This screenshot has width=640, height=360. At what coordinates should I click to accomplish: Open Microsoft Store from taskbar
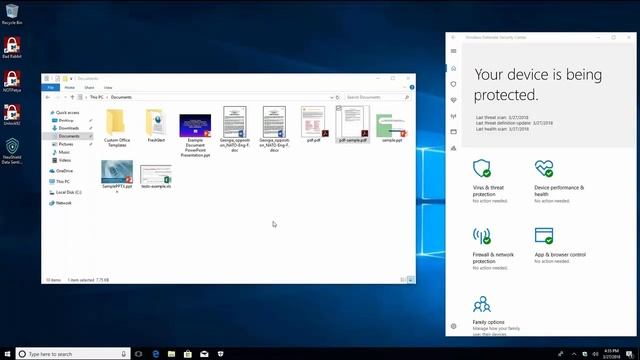188,354
